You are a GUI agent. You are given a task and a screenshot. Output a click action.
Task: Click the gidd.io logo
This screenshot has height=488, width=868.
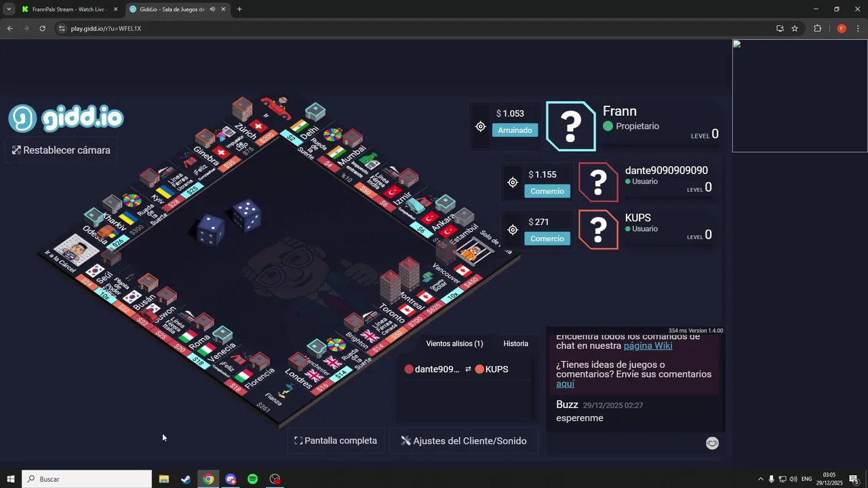(66, 119)
